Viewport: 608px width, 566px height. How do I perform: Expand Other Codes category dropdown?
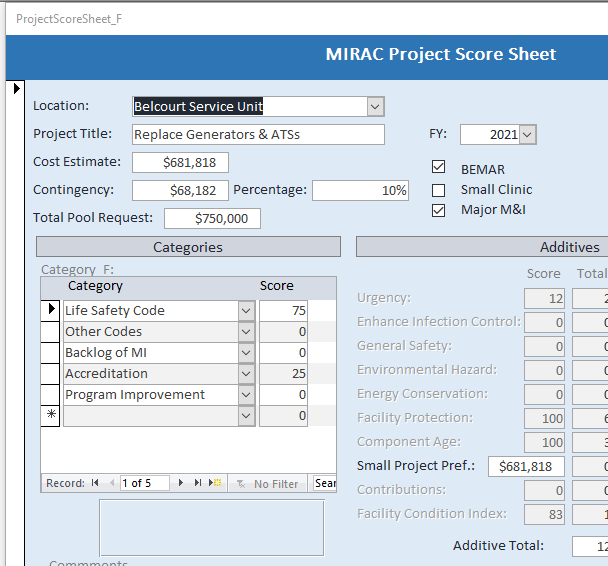pos(246,331)
